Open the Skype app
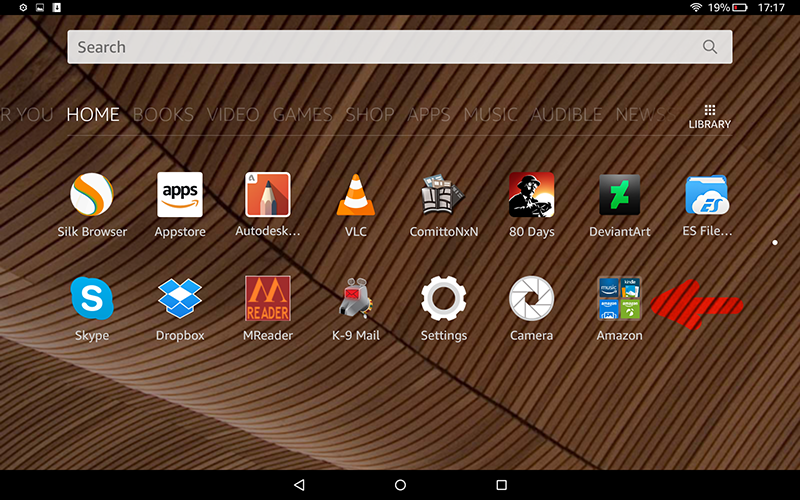Viewport: 800px width, 500px height. point(92,299)
